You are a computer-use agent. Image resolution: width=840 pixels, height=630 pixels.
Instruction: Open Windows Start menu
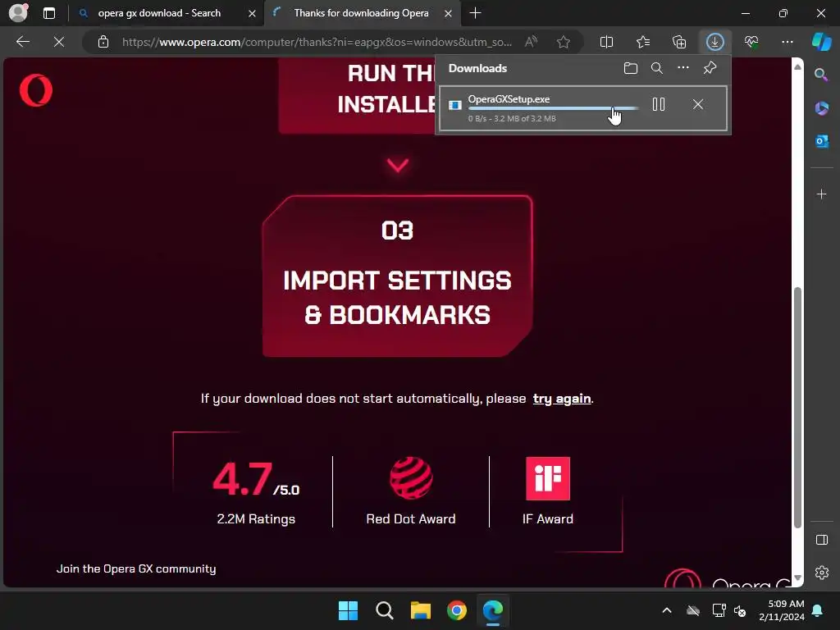348,610
